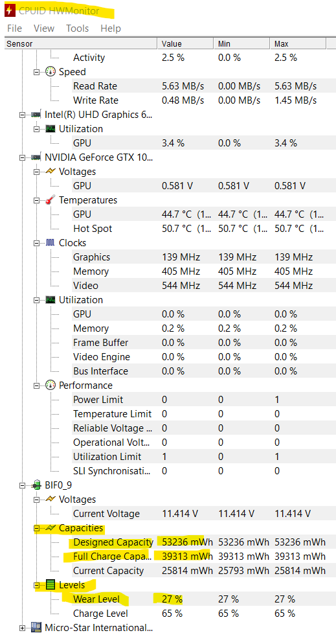This screenshot has width=336, height=644.
Task: Collapse the NVIDIA GeForce GTX node
Action: coord(22,157)
